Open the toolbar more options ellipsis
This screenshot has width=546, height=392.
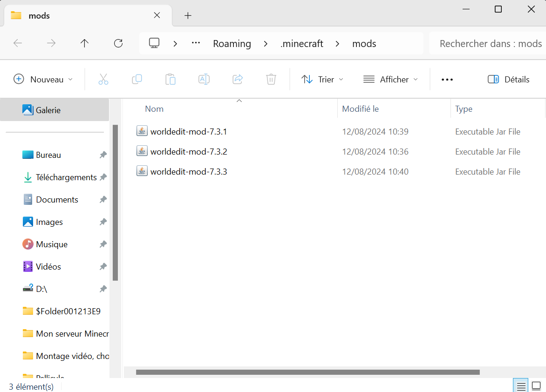[447, 79]
